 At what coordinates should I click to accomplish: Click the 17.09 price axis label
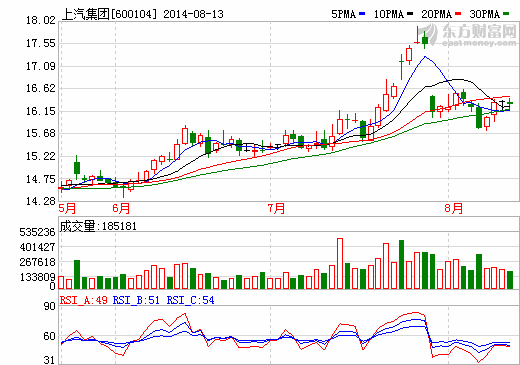[x=41, y=66]
